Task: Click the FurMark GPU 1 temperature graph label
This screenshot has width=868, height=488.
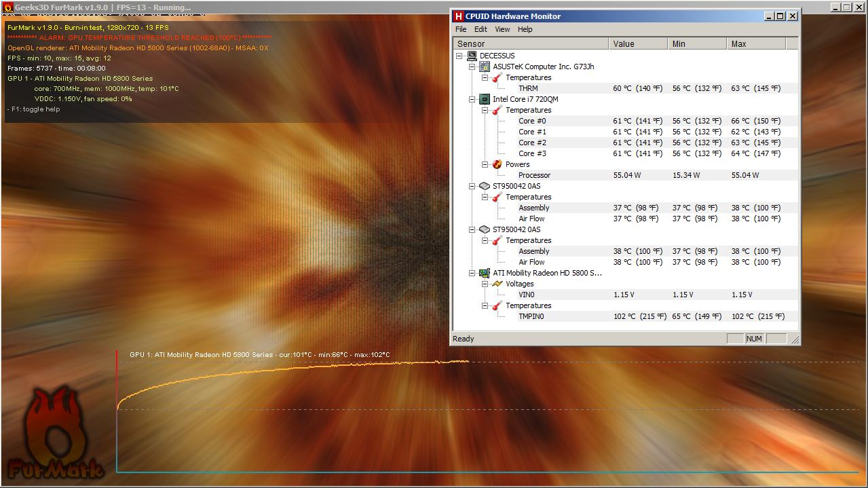Action: coord(260,355)
